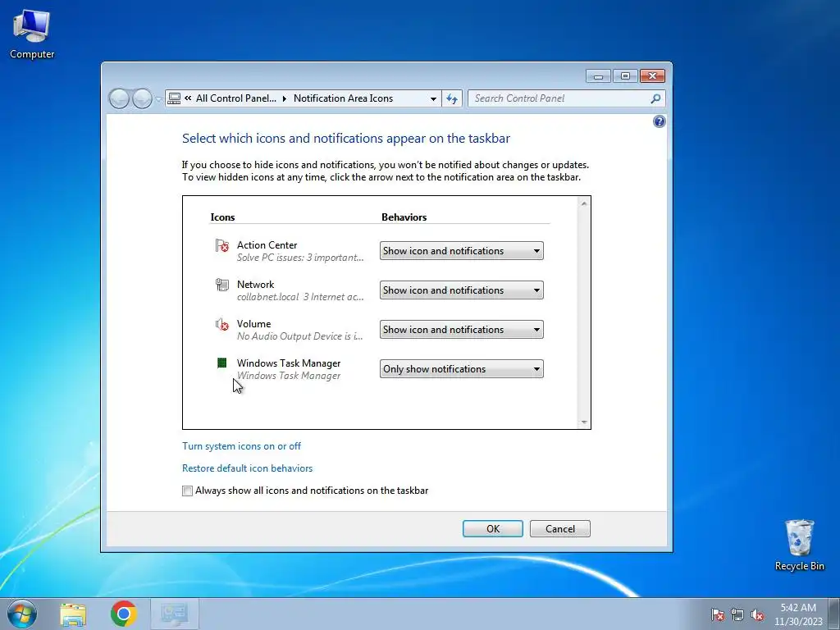Click 'collabnet.local 3 Internet ac...' text
The width and height of the screenshot is (840, 630).
coord(300,297)
